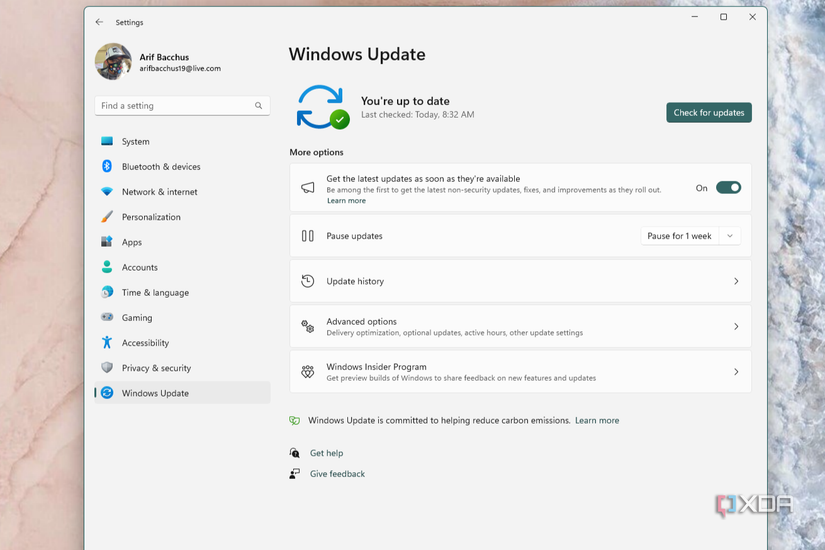Select Privacy & security in sidebar
The height and width of the screenshot is (550, 825).
point(183,368)
